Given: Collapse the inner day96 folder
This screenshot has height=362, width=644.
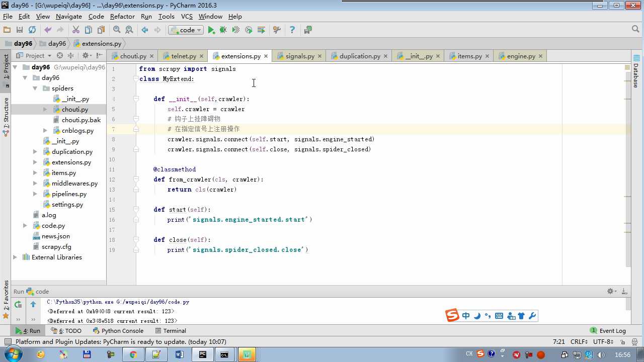Looking at the screenshot, I should tap(25, 78).
